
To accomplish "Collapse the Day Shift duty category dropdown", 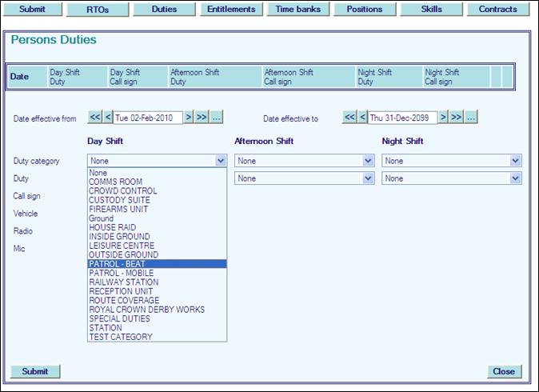I will click(221, 161).
